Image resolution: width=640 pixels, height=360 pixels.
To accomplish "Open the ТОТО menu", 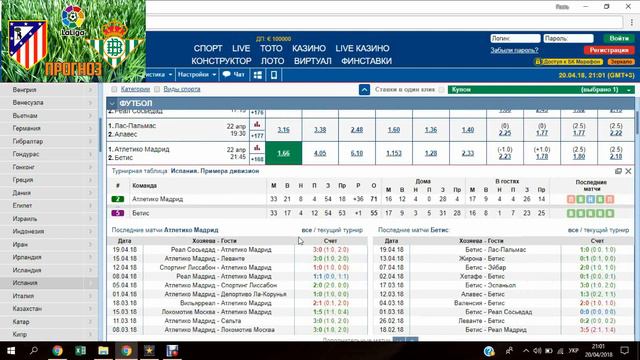I will click(x=271, y=48).
